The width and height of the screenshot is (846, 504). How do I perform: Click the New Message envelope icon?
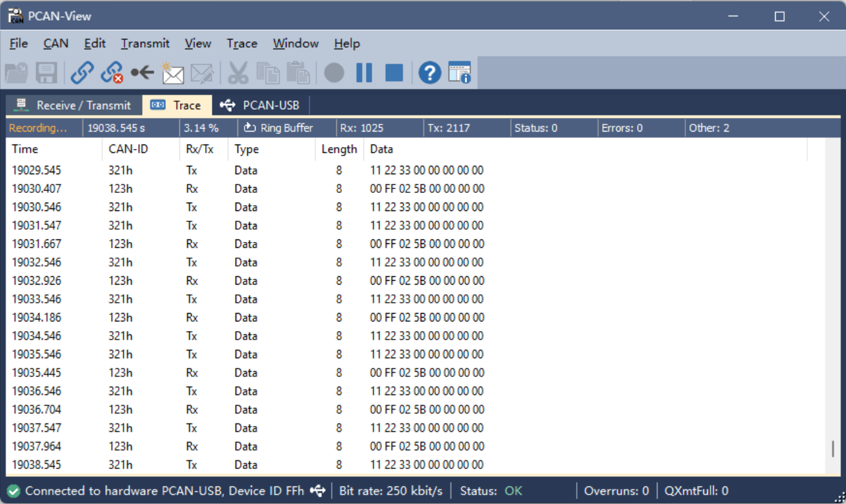[x=172, y=73]
